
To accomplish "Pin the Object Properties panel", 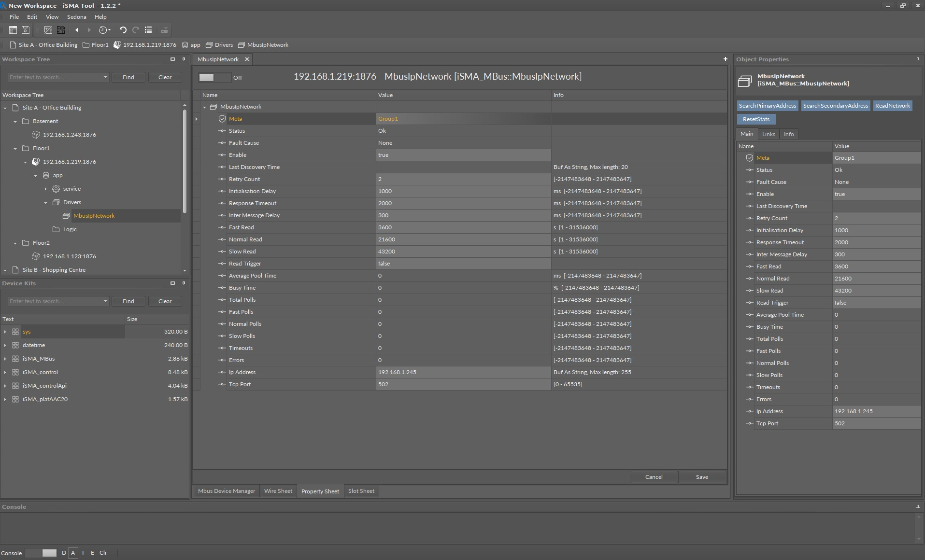I will tap(918, 59).
